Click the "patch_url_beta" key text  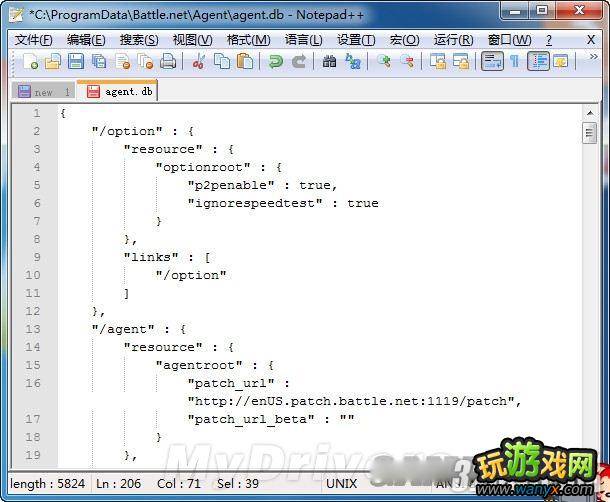(x=251, y=420)
